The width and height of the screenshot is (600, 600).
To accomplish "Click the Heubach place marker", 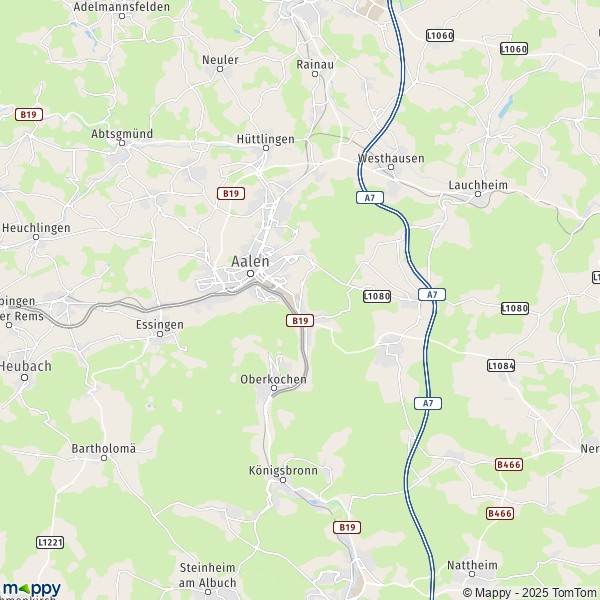I will (x=24, y=378).
